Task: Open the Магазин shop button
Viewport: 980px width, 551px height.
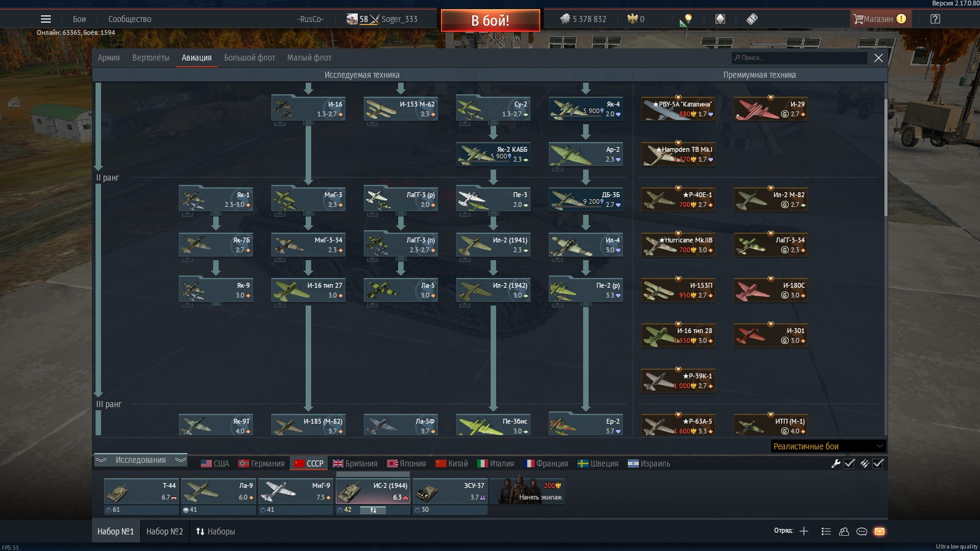Action: 881,19
